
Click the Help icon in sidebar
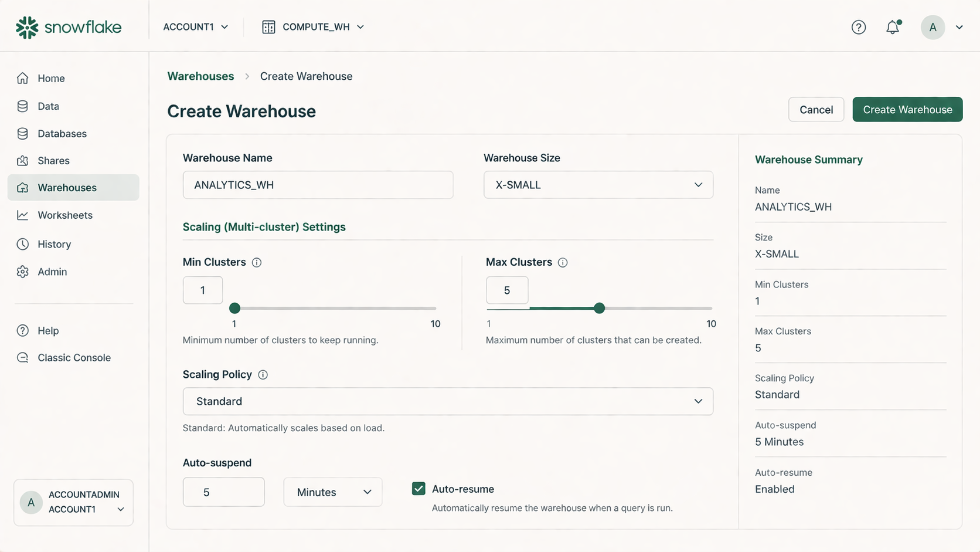pyautogui.click(x=23, y=331)
